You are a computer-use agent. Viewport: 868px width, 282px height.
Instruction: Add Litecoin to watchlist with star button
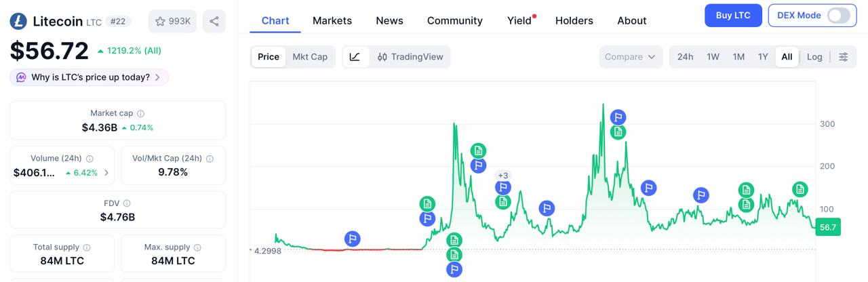172,21
